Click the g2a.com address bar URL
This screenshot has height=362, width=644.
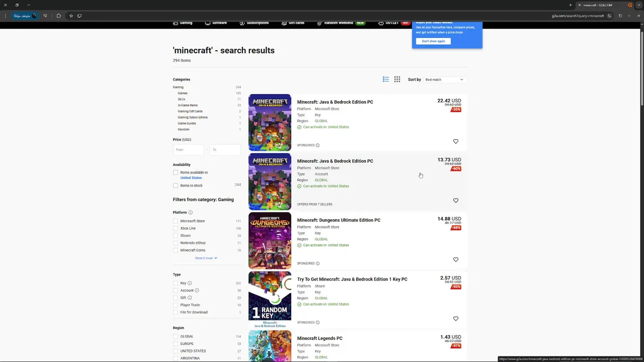(x=578, y=16)
